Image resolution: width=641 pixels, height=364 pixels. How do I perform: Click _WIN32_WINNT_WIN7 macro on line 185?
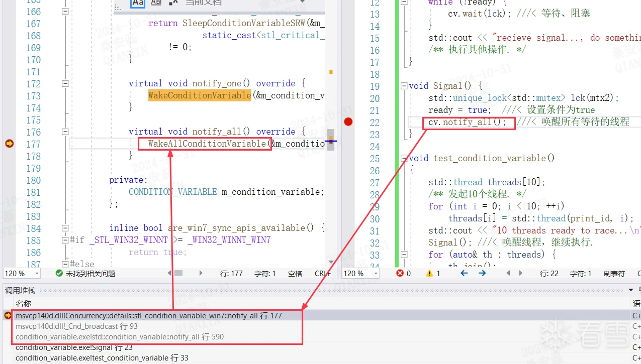229,240
